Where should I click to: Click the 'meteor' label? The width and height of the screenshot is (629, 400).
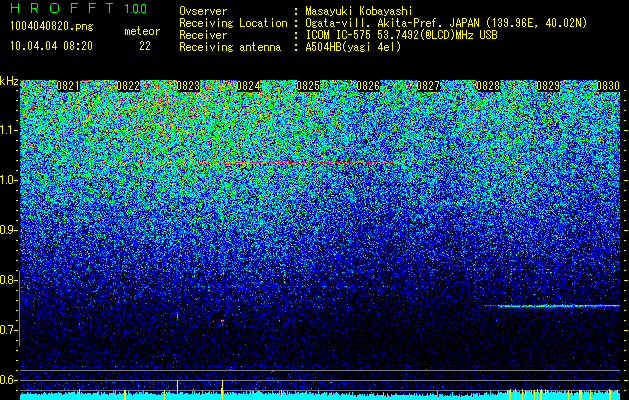pyautogui.click(x=142, y=31)
